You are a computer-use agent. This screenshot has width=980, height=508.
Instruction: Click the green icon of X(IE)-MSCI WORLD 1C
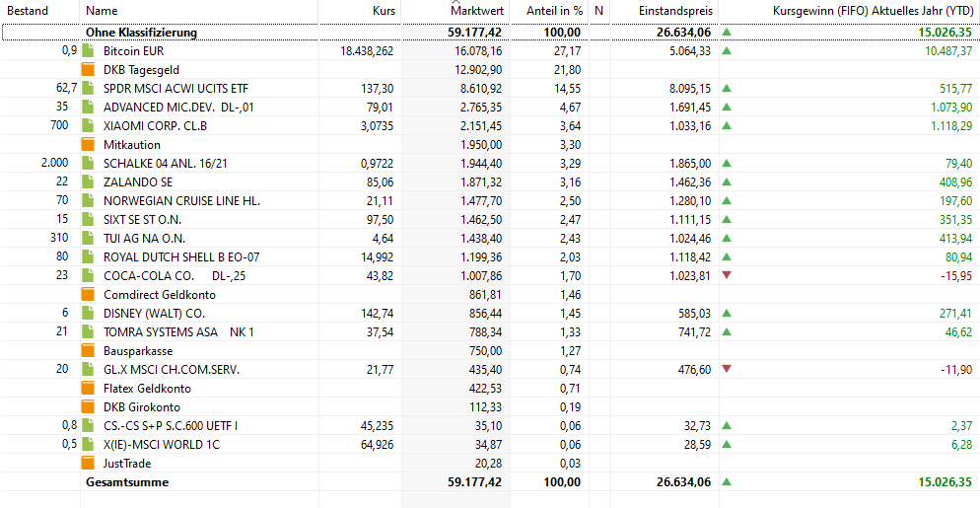click(88, 444)
